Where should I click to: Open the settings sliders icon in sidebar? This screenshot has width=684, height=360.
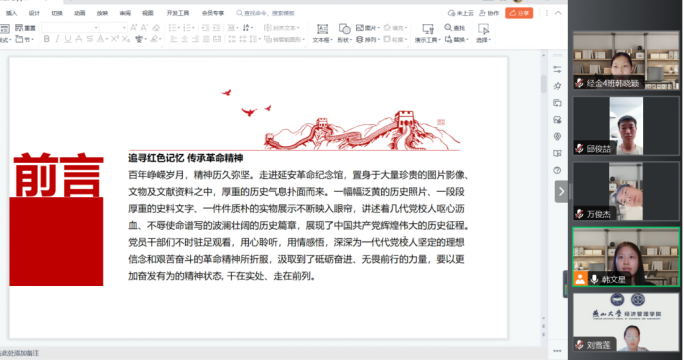click(x=557, y=69)
